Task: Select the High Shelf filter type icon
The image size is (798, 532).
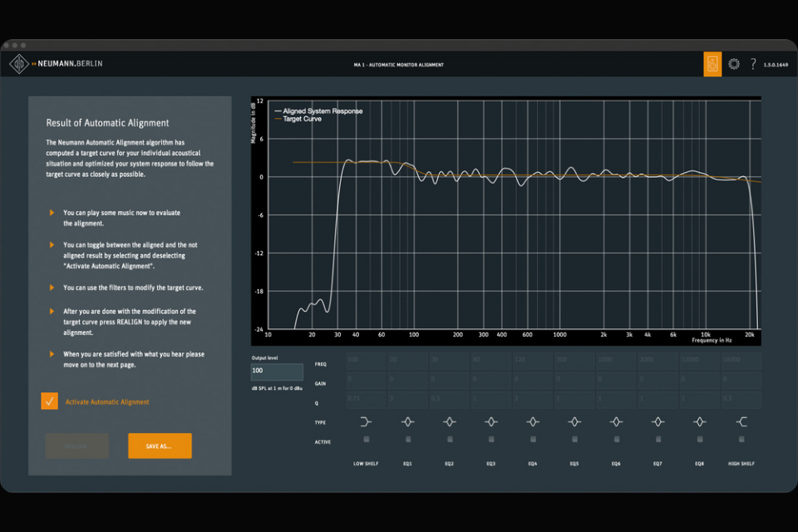Action: pyautogui.click(x=741, y=421)
